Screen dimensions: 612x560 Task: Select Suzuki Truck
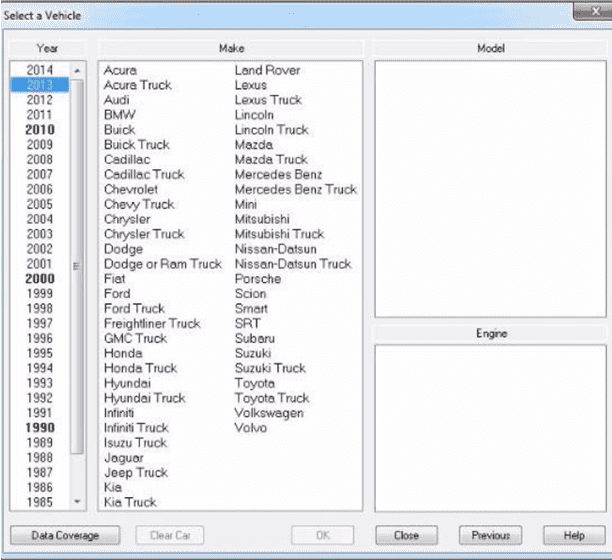click(x=270, y=368)
